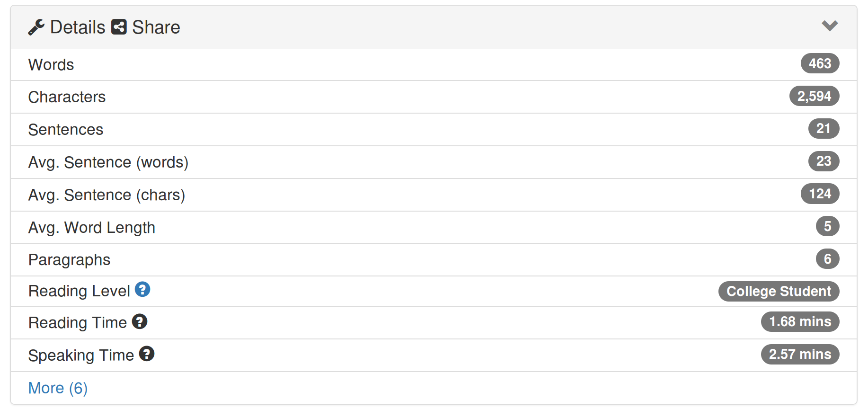Select the Paragraphs row label
The image size is (868, 409).
coord(69,260)
